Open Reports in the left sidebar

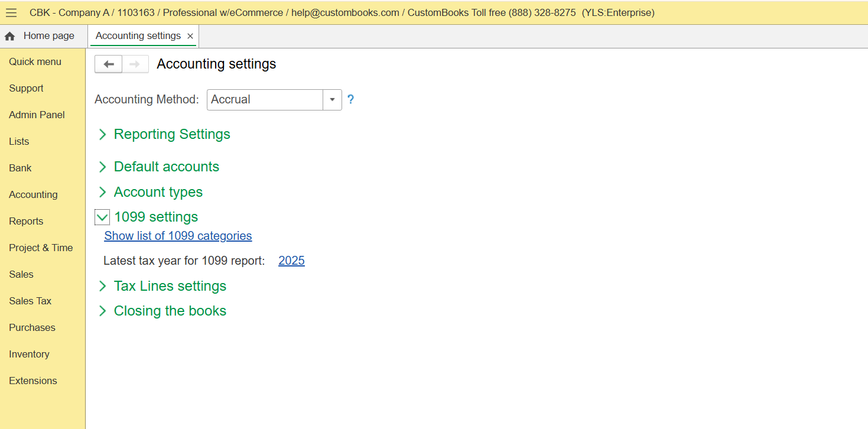[26, 221]
